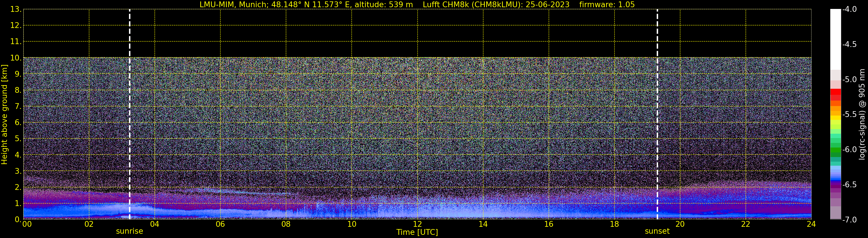Click the height axis tick label 5.
This screenshot has height=238, width=868.
coord(18,139)
